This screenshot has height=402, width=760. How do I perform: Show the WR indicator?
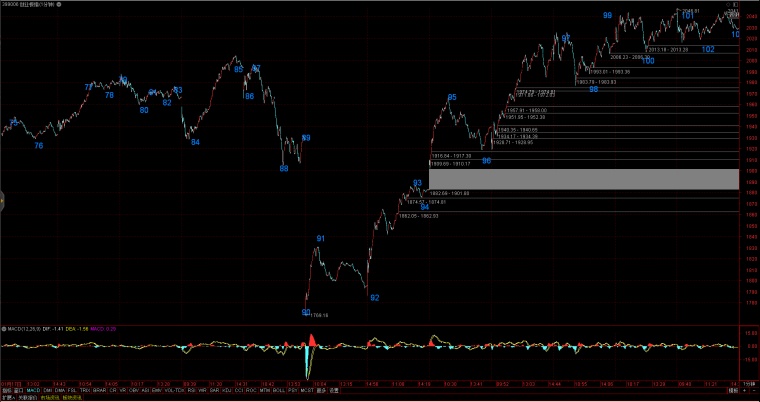tap(202, 390)
